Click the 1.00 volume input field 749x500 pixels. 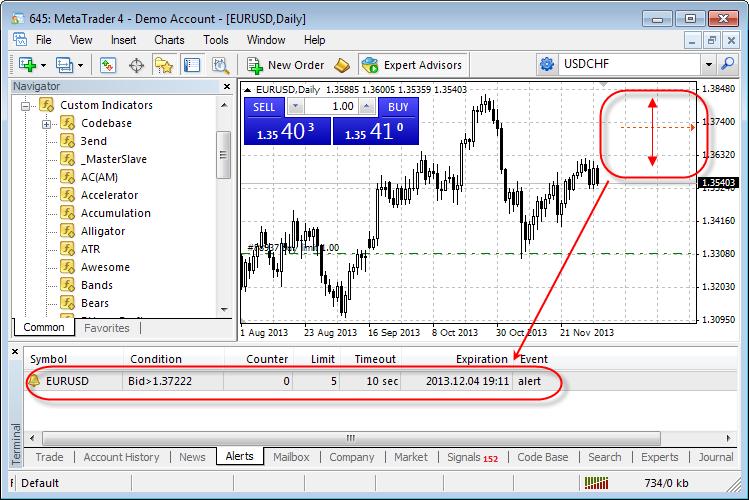331,106
